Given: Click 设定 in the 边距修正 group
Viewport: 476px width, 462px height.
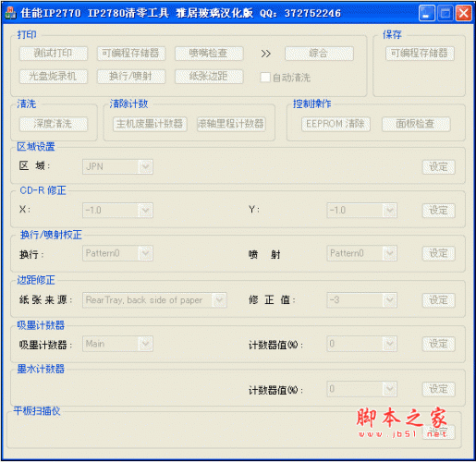Looking at the screenshot, I should (x=439, y=300).
